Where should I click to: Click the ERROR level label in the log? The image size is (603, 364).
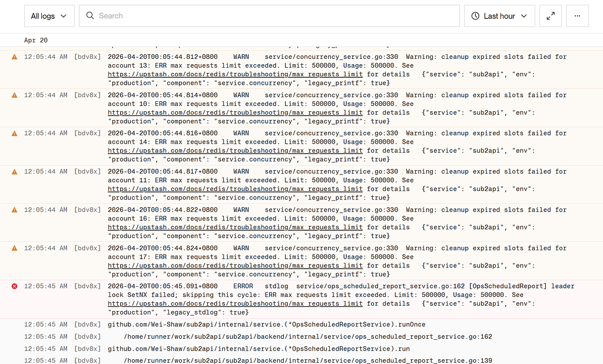click(x=243, y=286)
